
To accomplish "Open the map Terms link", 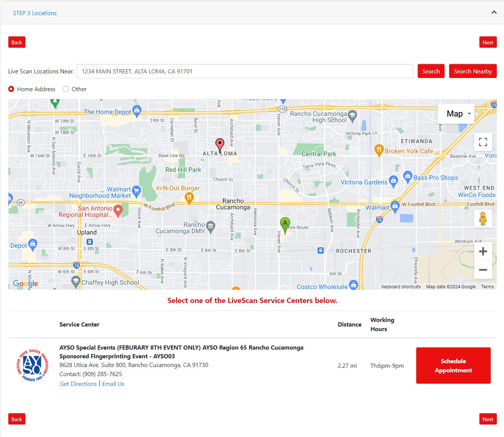I will (x=487, y=287).
